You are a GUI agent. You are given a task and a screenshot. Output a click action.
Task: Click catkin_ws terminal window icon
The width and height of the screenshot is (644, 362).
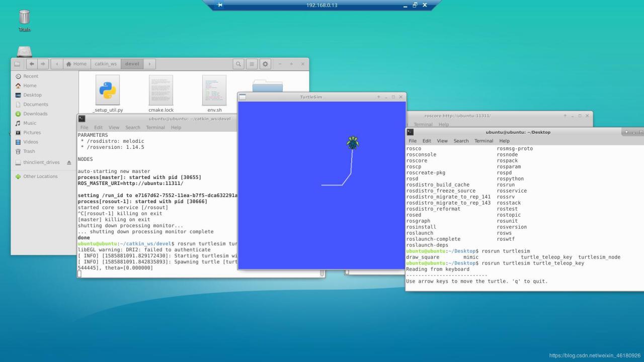click(82, 119)
